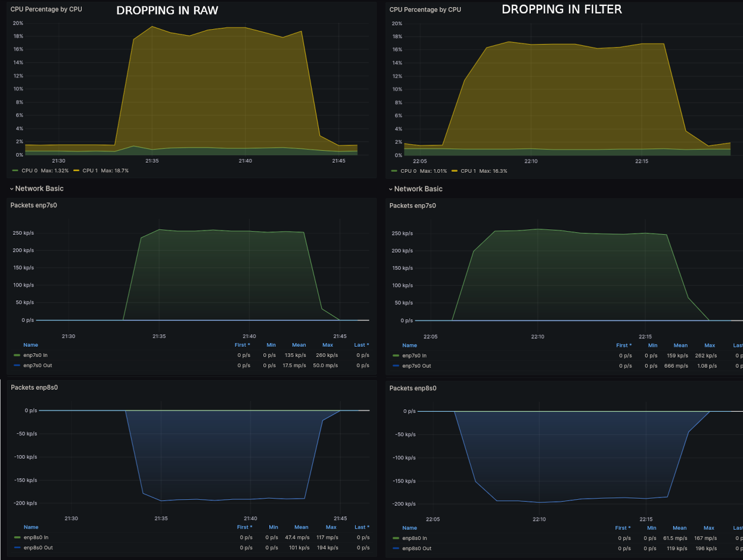This screenshot has width=743, height=560.
Task: Click the yellow CPU 1 legend color icon in the DROPPING IN FILTER panel
Action: [454, 171]
